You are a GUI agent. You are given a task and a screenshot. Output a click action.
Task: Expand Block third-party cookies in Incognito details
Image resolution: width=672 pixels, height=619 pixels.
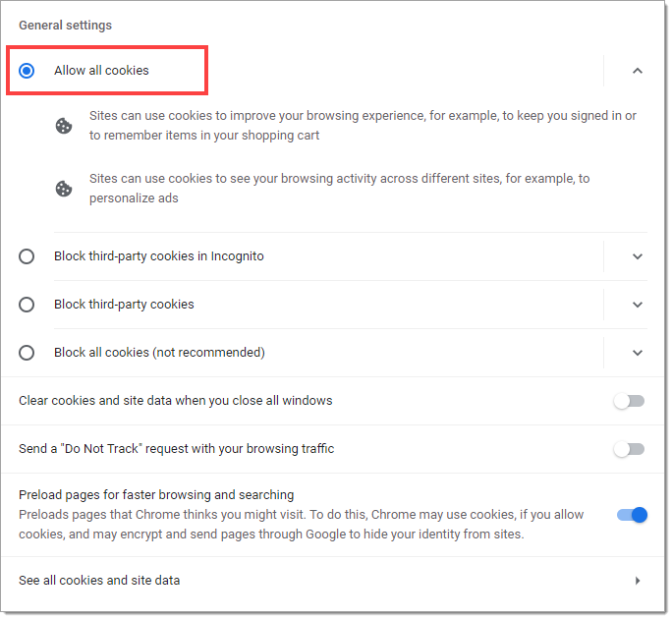(638, 256)
